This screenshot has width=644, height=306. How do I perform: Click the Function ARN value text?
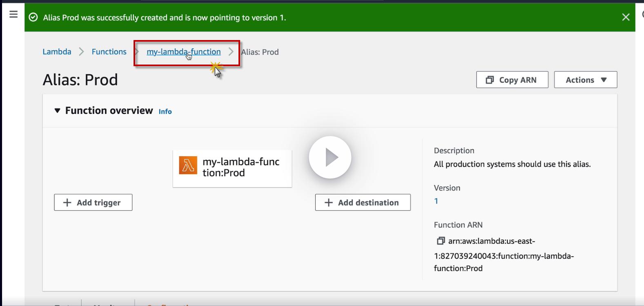point(504,255)
